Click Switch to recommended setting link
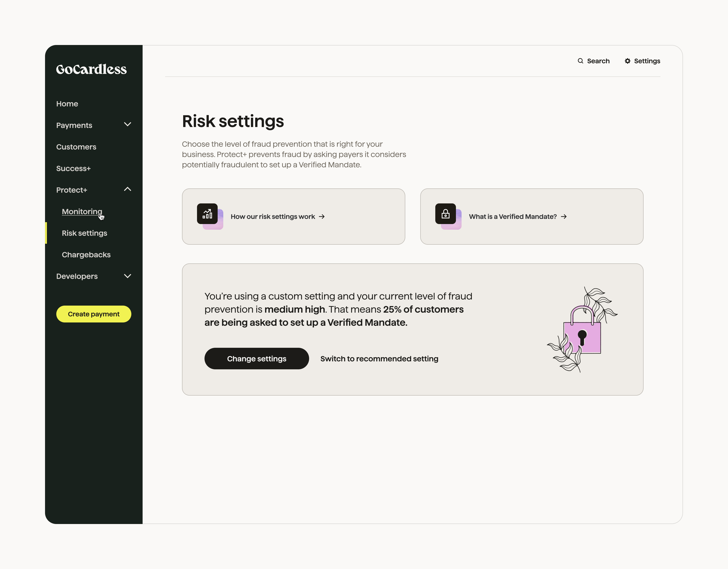The height and width of the screenshot is (569, 728). coord(379,359)
